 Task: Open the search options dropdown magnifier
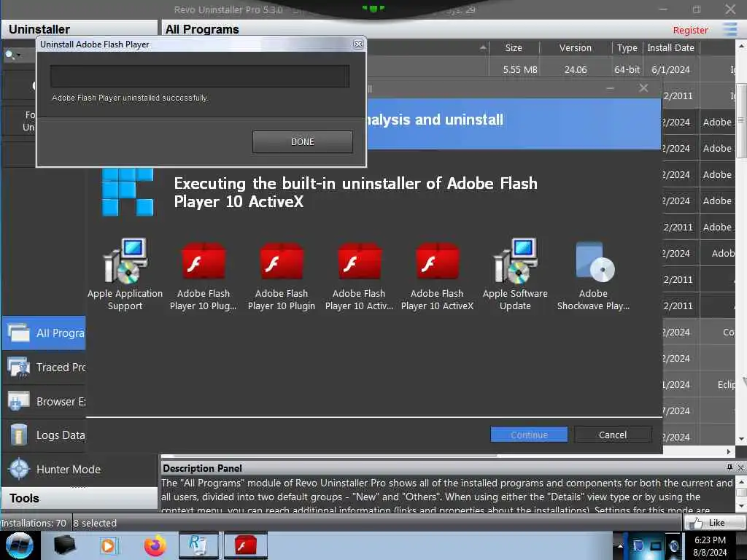coord(12,55)
